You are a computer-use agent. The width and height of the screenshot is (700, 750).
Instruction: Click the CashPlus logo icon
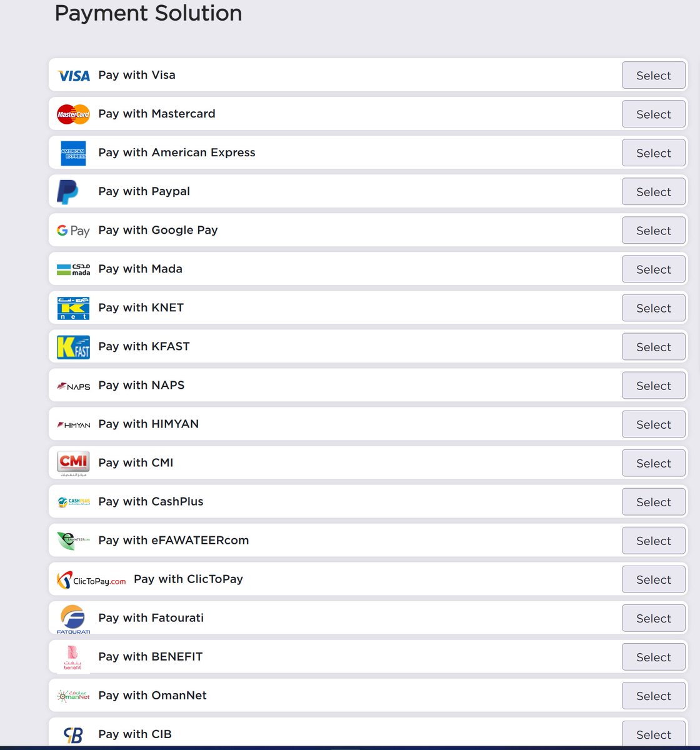pos(73,502)
